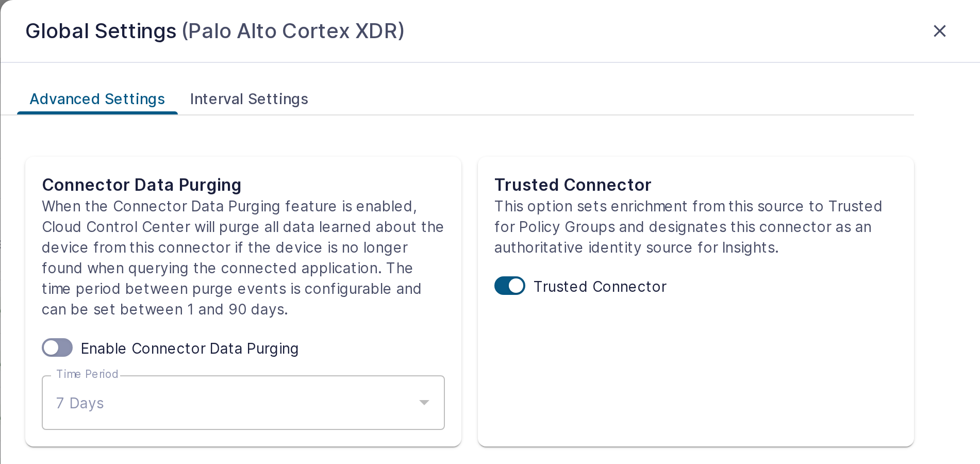Click the knob of the Data Purging switch
This screenshot has width=980, height=464.
point(51,347)
